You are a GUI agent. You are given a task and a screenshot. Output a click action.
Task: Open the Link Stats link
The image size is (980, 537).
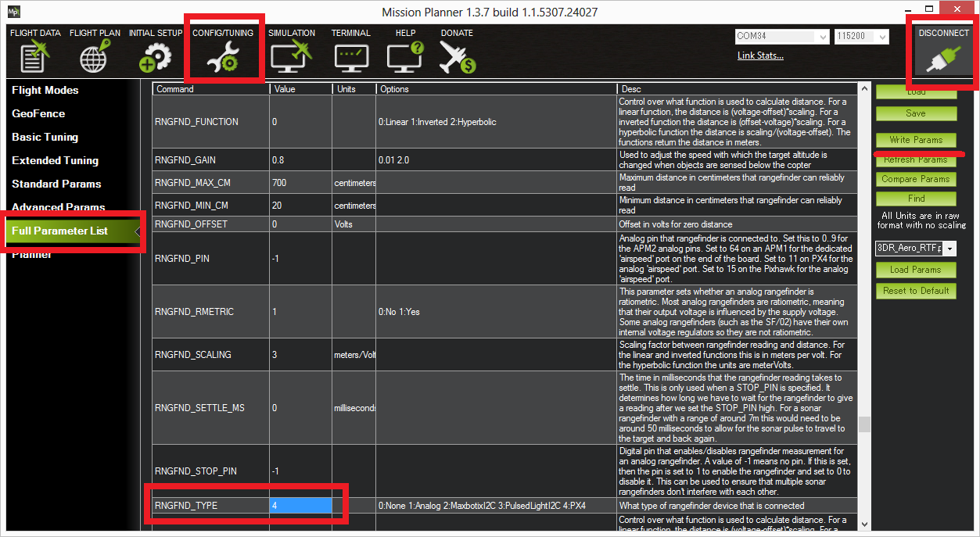click(x=760, y=55)
